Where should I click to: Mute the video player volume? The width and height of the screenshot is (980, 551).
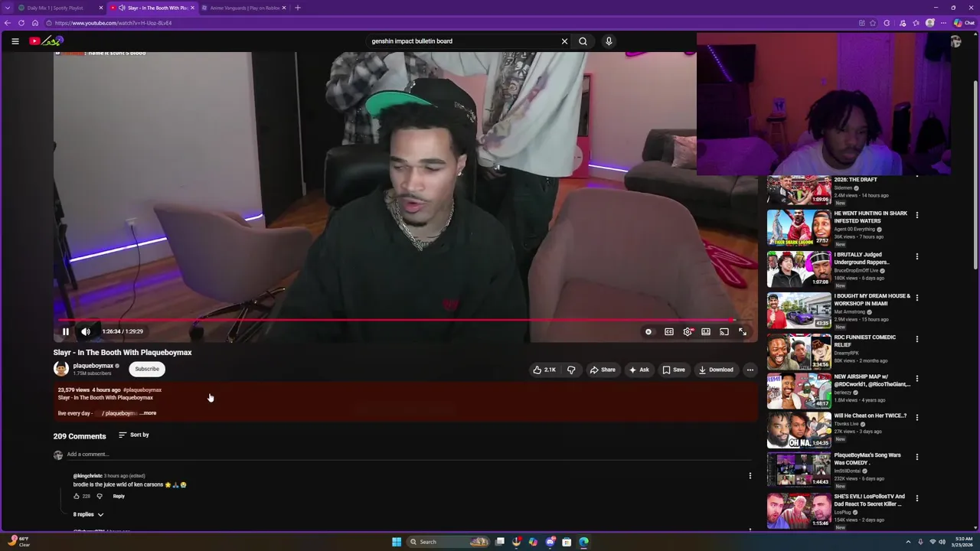pyautogui.click(x=86, y=331)
